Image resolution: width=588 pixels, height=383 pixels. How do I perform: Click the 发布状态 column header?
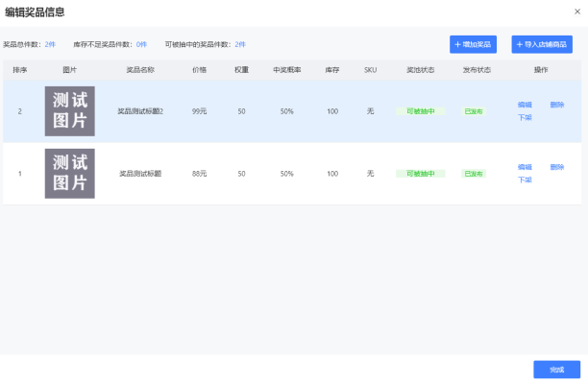pyautogui.click(x=477, y=70)
